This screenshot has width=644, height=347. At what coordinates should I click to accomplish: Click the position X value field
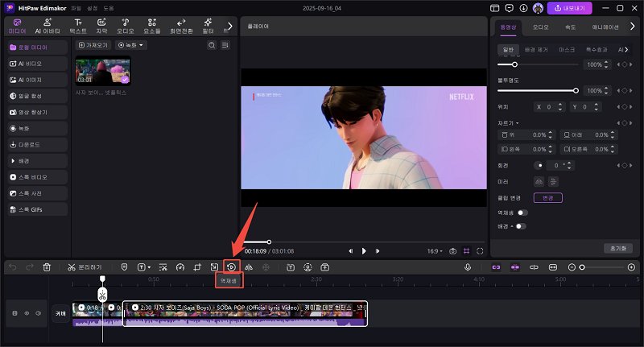[x=548, y=107]
